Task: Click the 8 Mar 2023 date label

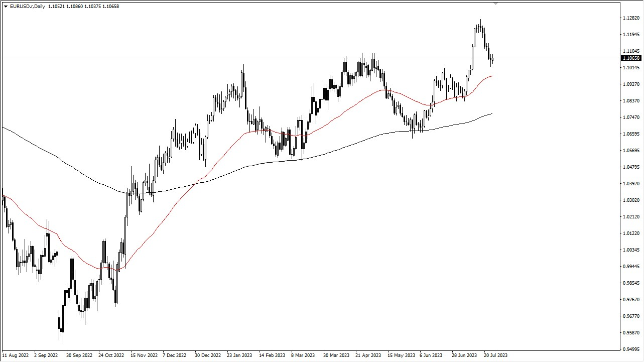Action: point(303,355)
